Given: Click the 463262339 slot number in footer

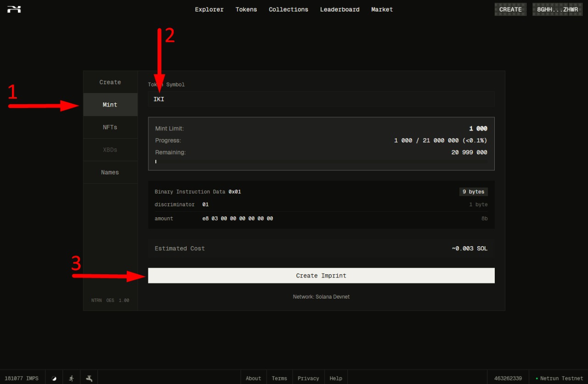Looking at the screenshot, I should pyautogui.click(x=508, y=378).
